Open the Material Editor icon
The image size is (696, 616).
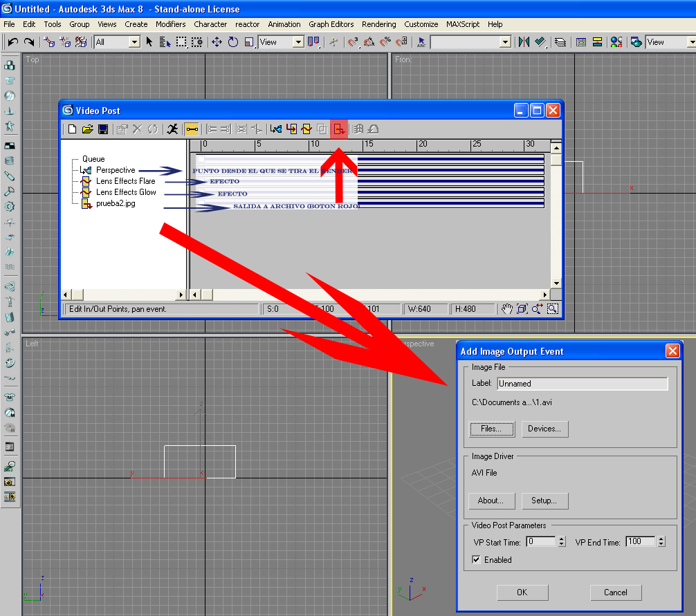point(616,42)
